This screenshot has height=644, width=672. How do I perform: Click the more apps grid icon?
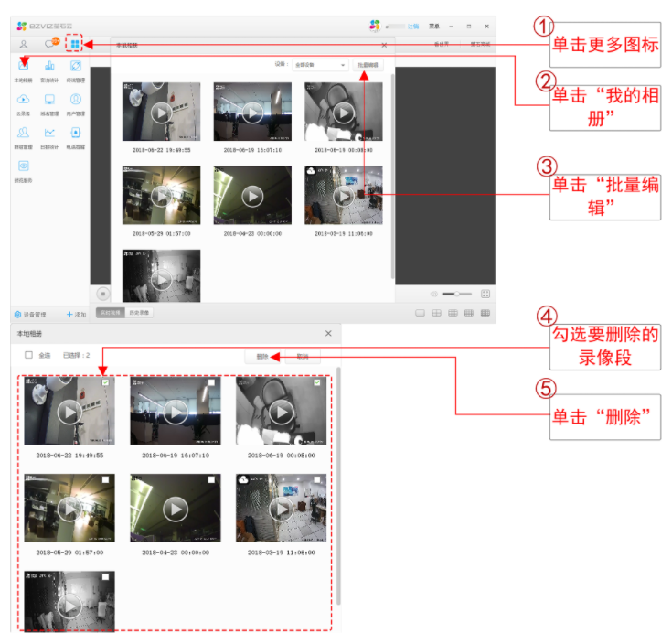tap(74, 44)
